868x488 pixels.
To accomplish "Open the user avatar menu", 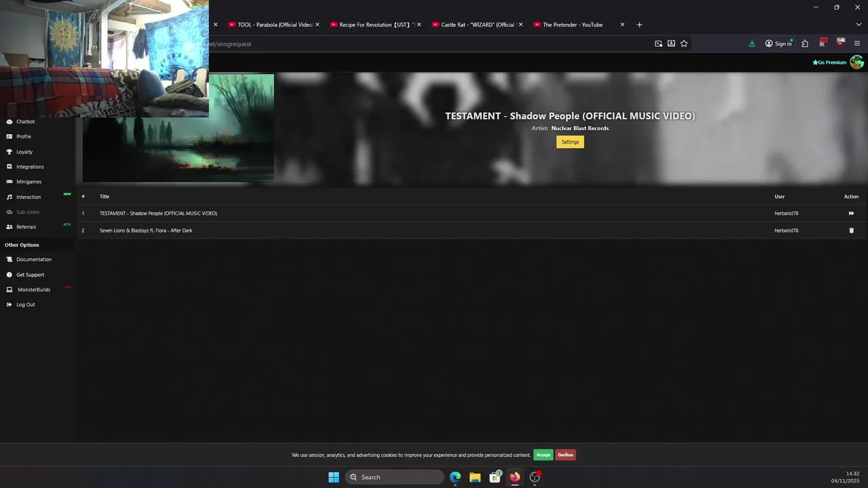I will click(856, 62).
